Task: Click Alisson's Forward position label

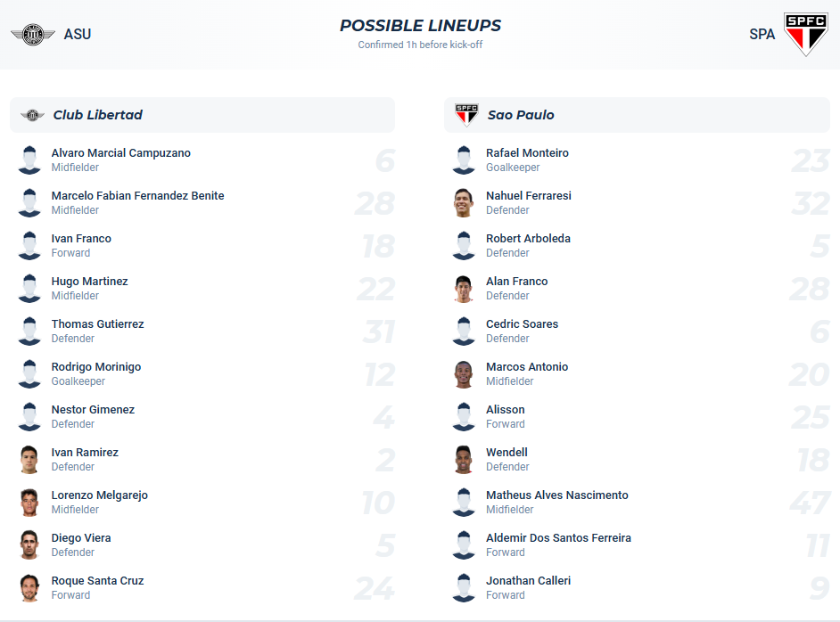Action: pos(506,423)
